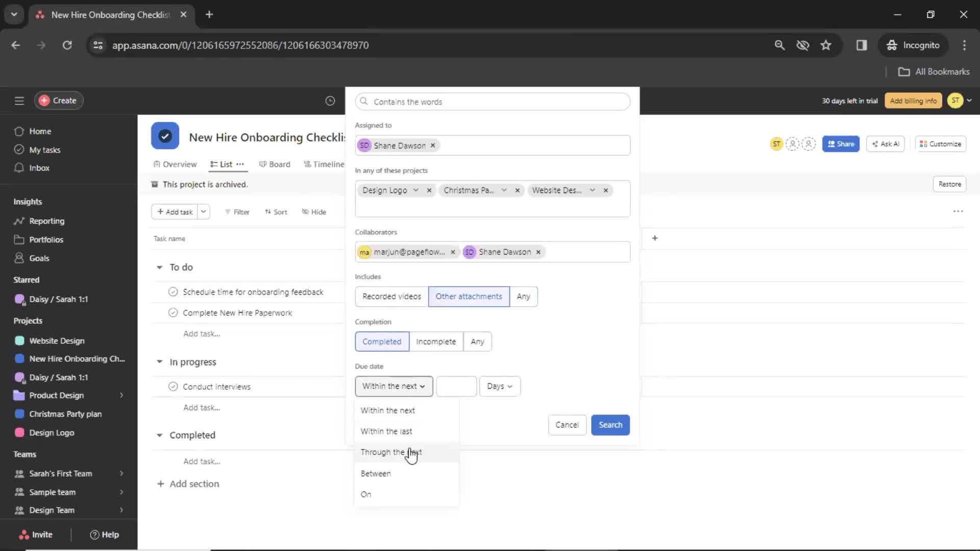Expand the Product Design portfolio arrow
Image resolution: width=980 pixels, height=551 pixels.
(121, 395)
